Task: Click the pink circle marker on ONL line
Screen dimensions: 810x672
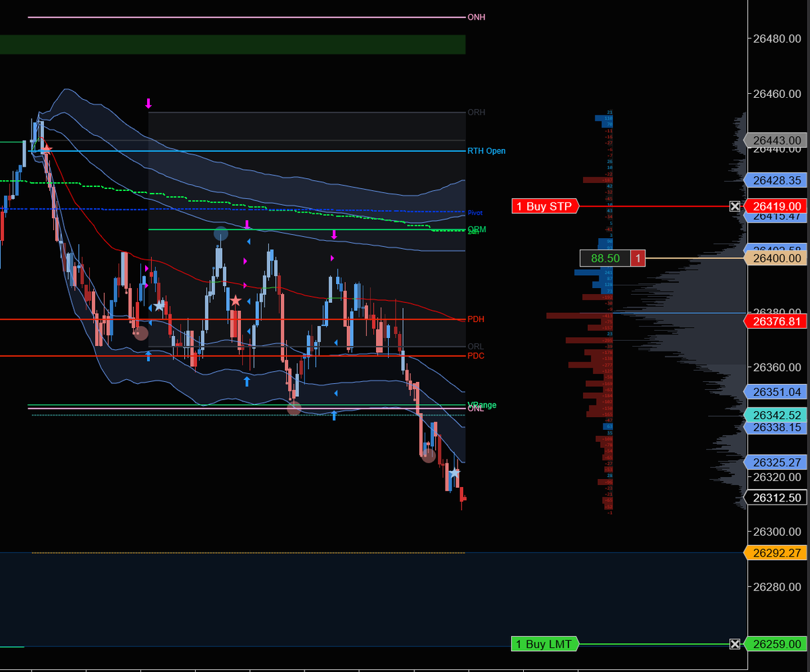Action: click(294, 408)
